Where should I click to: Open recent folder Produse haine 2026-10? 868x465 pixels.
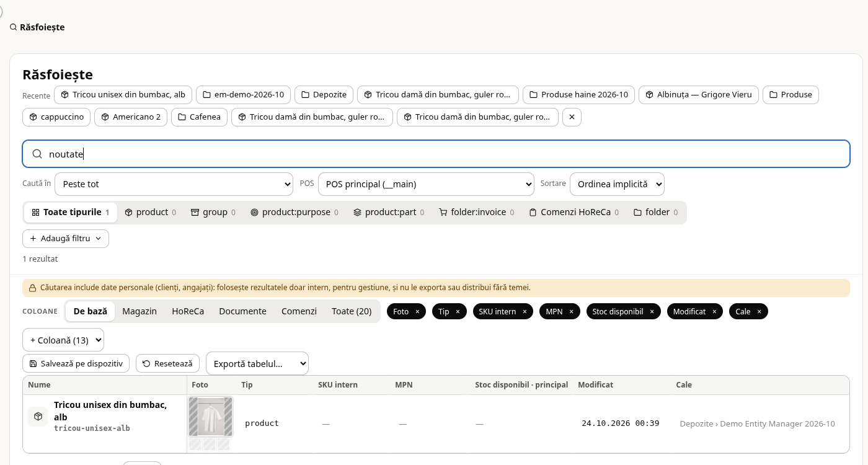coord(578,95)
